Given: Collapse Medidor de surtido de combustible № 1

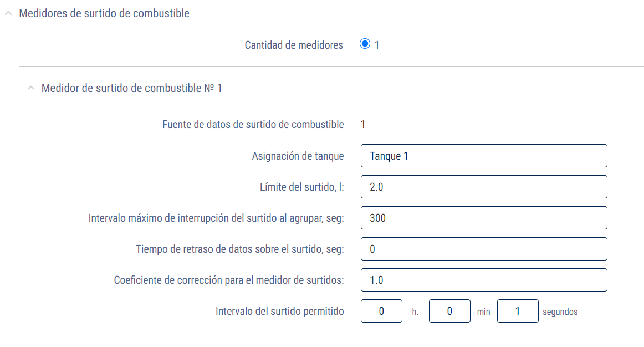Looking at the screenshot, I should (x=32, y=88).
